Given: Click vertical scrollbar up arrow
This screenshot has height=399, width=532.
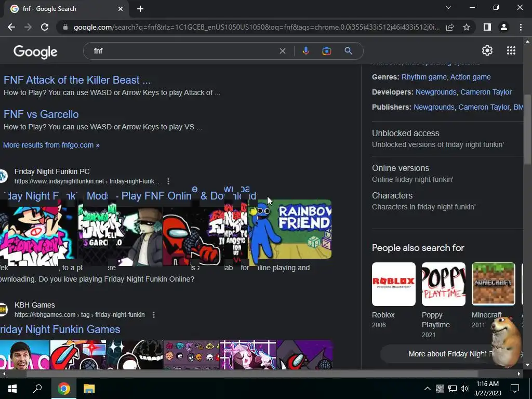Looking at the screenshot, I should click(x=527, y=42).
